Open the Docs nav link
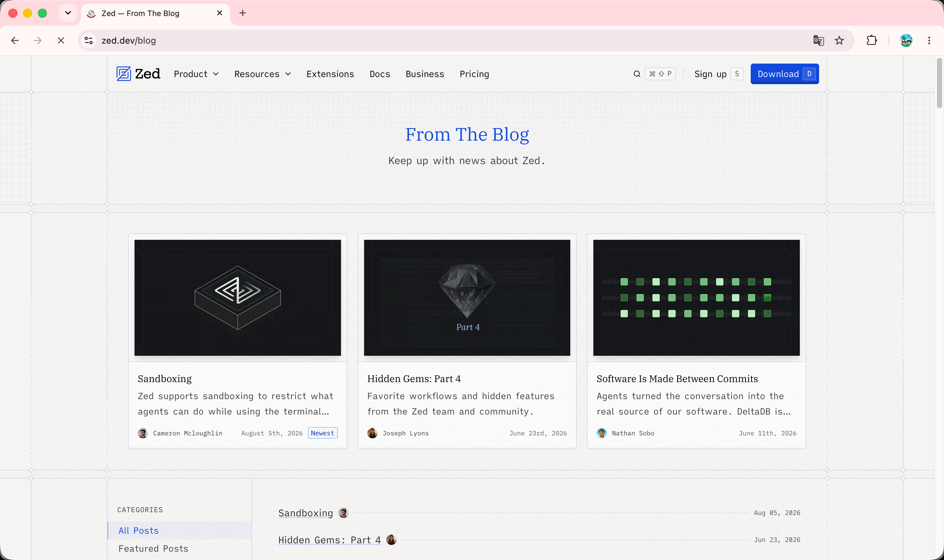The image size is (944, 560). [x=380, y=74]
